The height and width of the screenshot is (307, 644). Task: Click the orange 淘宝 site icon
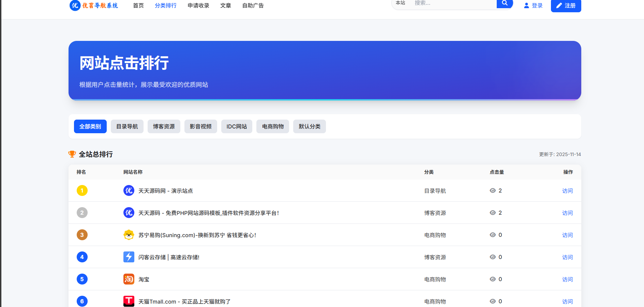129,279
